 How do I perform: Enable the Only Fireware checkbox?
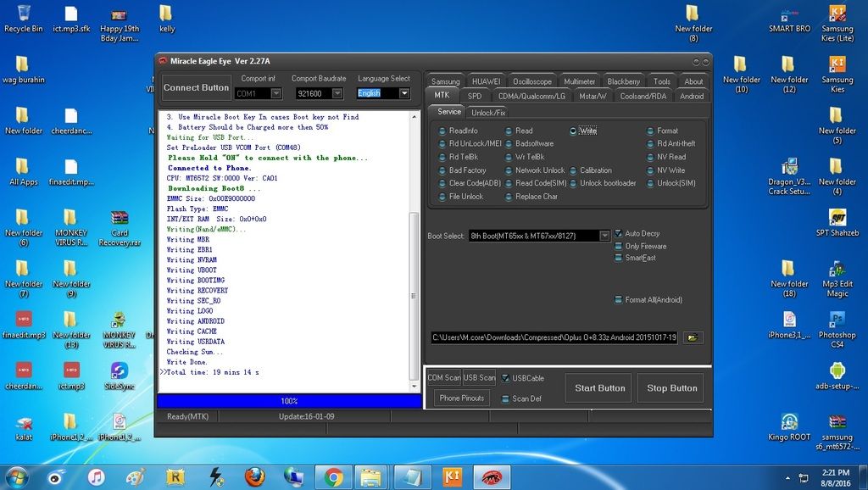[x=641, y=246]
